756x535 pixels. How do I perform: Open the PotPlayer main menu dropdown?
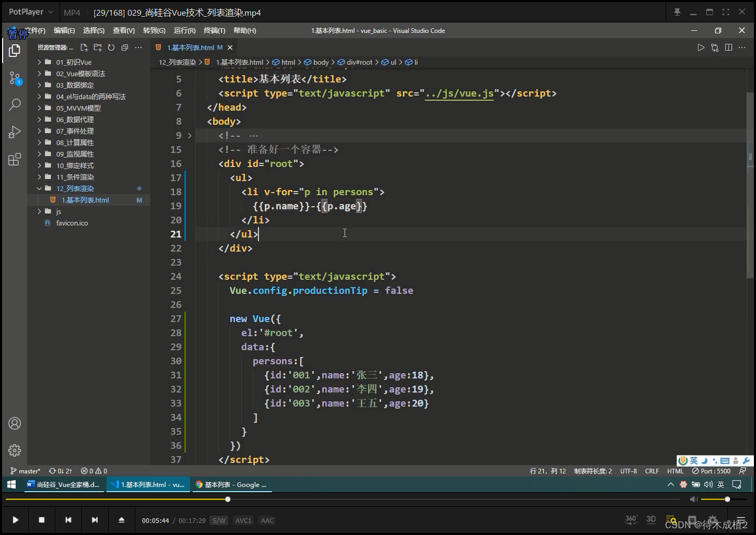click(31, 12)
